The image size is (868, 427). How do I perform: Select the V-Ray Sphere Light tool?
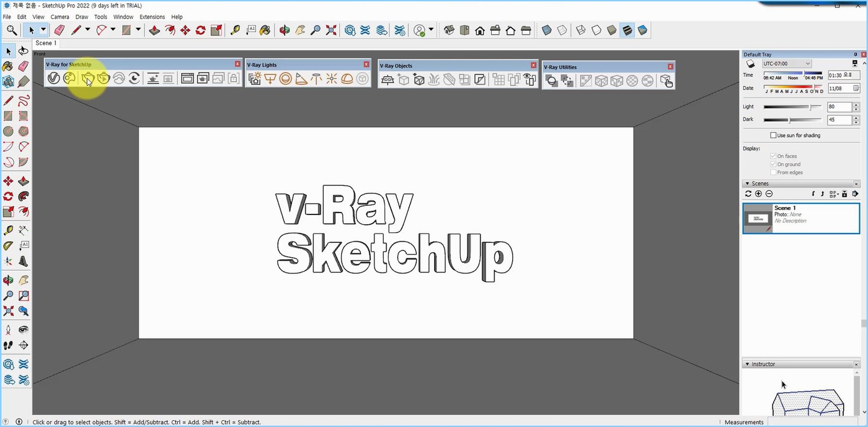click(285, 79)
